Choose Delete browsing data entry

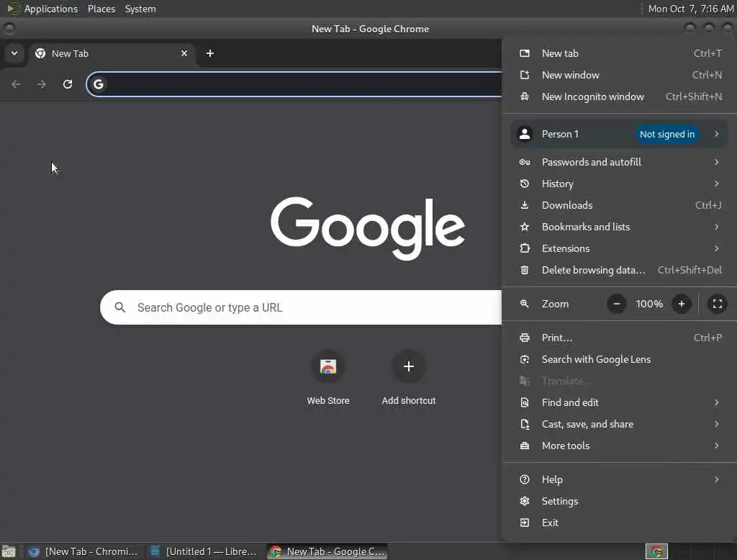tap(620, 270)
